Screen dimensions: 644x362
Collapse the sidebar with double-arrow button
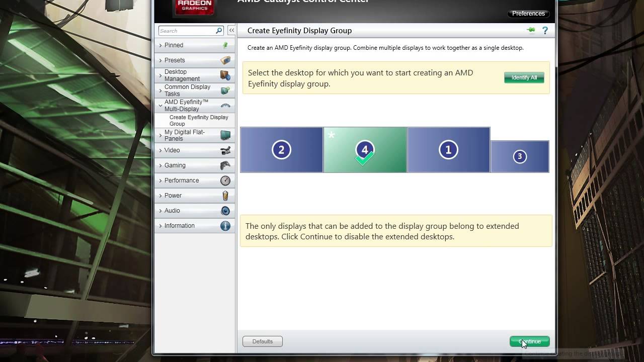(x=231, y=31)
